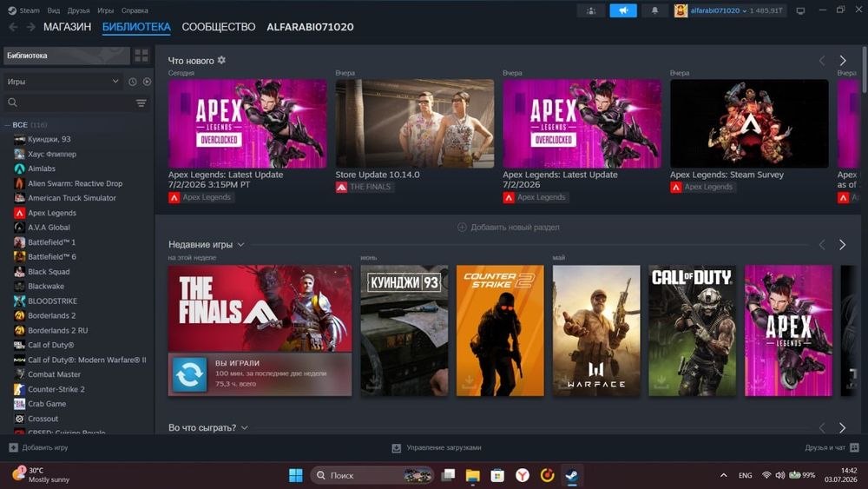
Task: Open the Игры menu in menu bar
Action: point(106,10)
